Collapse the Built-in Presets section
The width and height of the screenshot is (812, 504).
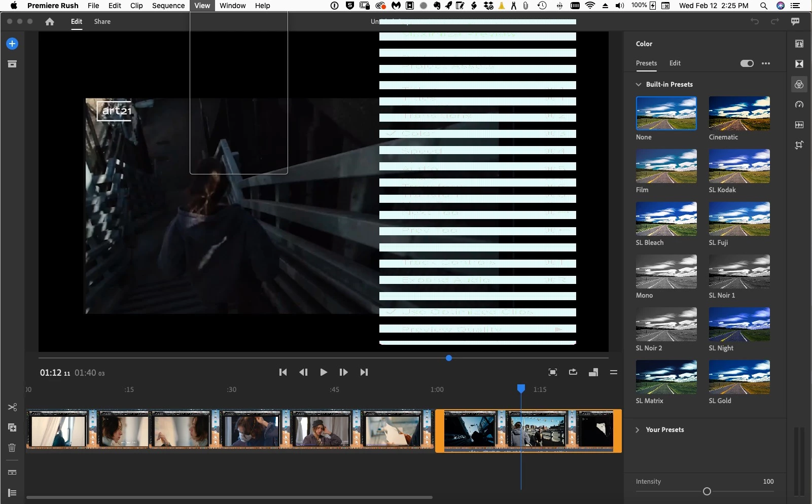point(639,84)
